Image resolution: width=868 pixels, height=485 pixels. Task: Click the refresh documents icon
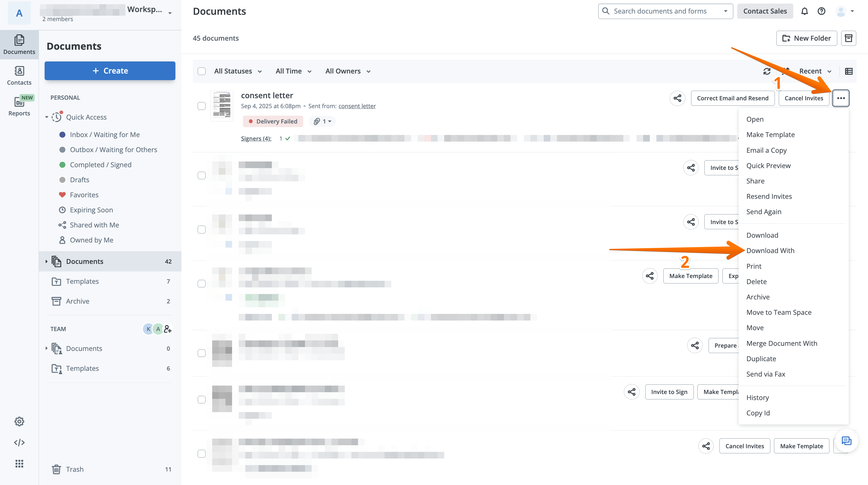click(x=767, y=71)
